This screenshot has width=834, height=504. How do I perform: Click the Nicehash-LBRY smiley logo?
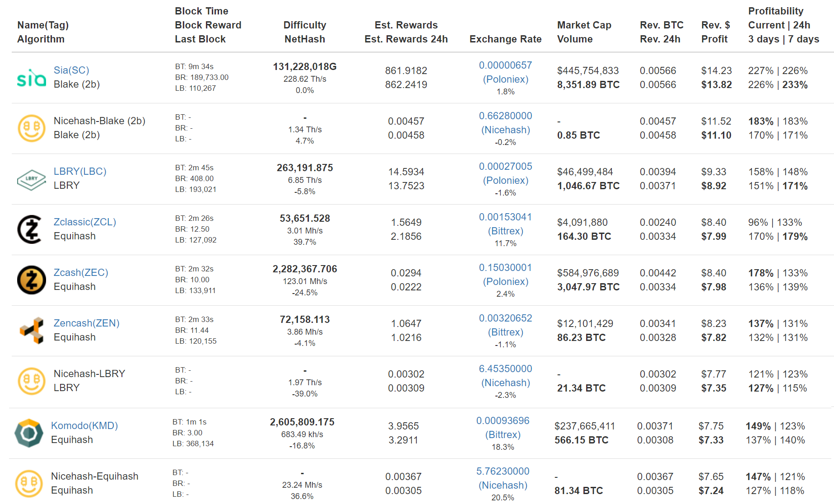[32, 381]
